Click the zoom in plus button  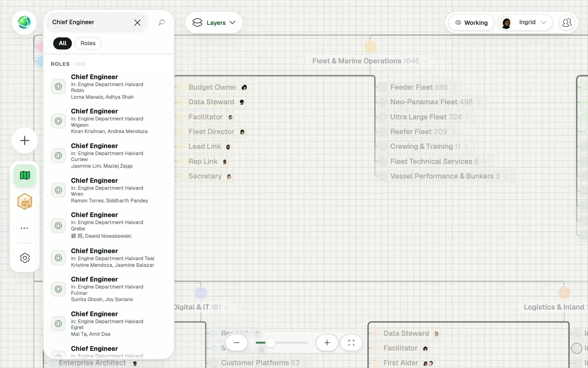click(x=327, y=343)
